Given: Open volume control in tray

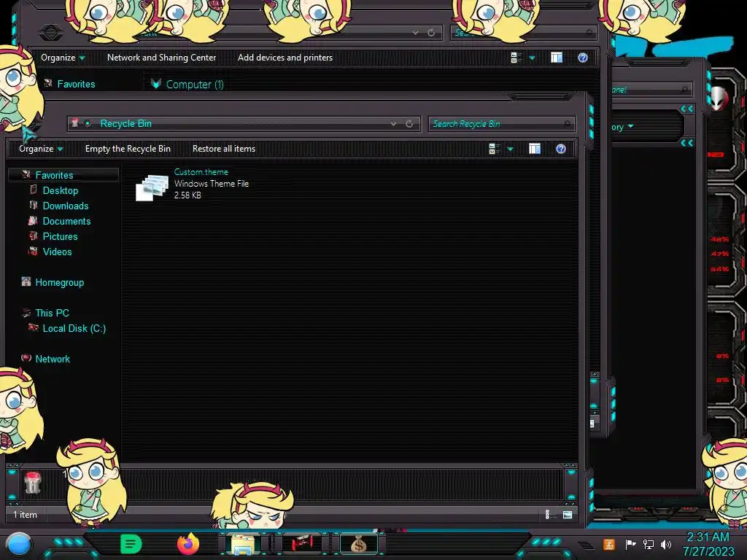Looking at the screenshot, I should pos(666,544).
